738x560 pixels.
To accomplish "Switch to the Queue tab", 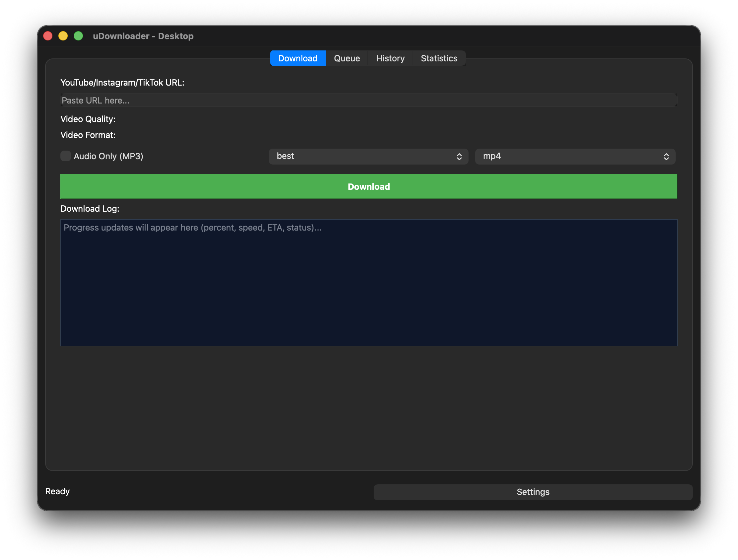I will point(347,58).
